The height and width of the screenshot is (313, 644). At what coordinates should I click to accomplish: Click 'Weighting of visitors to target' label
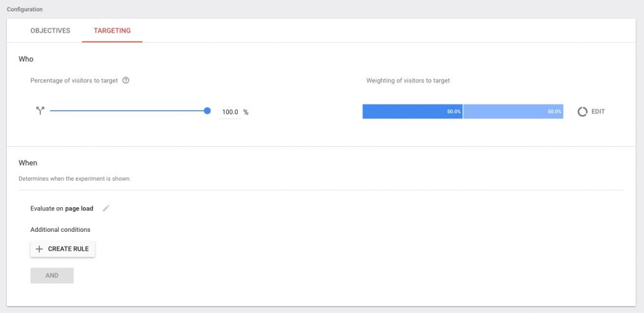(408, 81)
